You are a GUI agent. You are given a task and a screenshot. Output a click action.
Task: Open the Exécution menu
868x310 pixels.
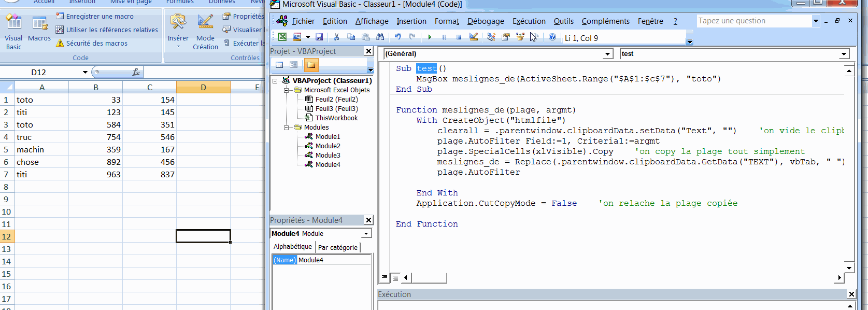(529, 21)
